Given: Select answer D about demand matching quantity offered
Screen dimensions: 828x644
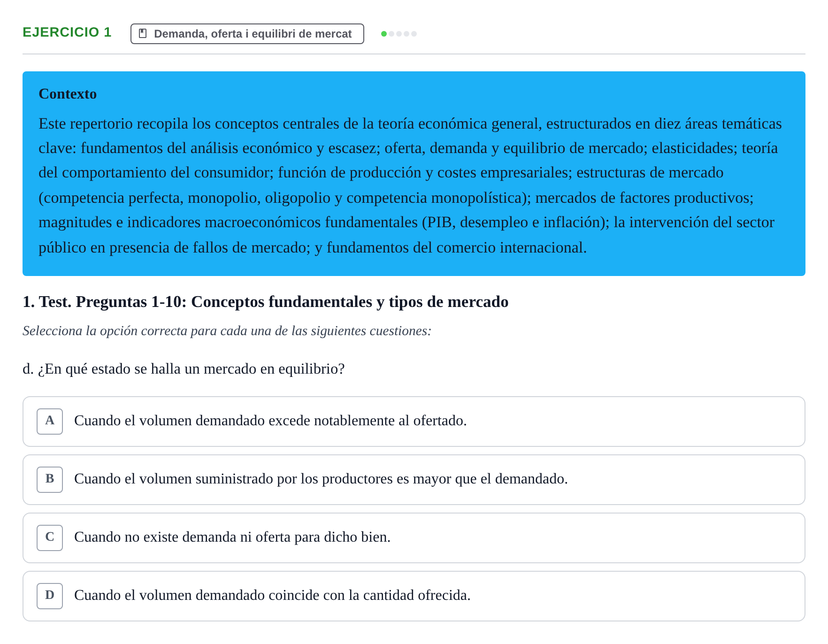Looking at the screenshot, I should point(414,596).
